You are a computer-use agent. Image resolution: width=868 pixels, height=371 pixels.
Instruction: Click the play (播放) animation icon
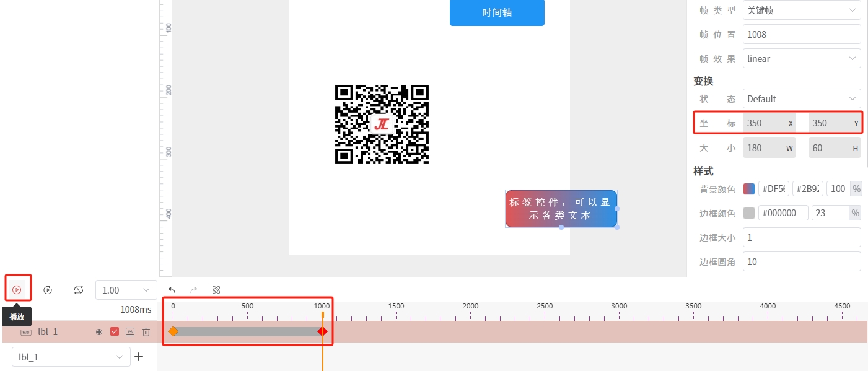[17, 289]
